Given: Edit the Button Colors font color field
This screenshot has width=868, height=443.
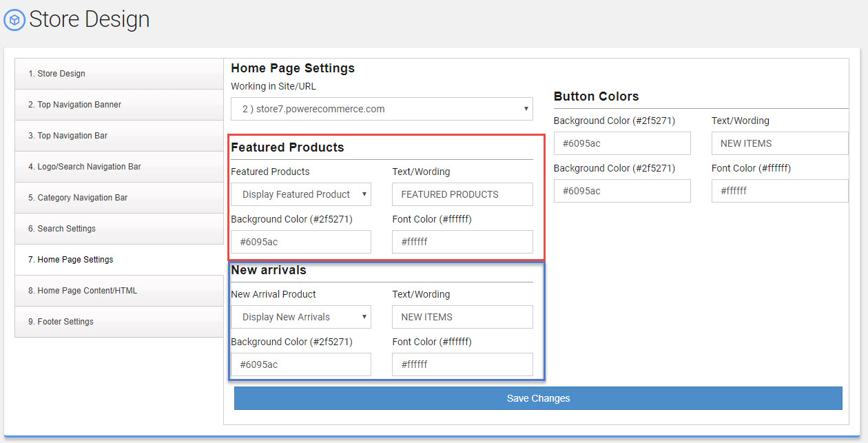Looking at the screenshot, I should coord(779,191).
